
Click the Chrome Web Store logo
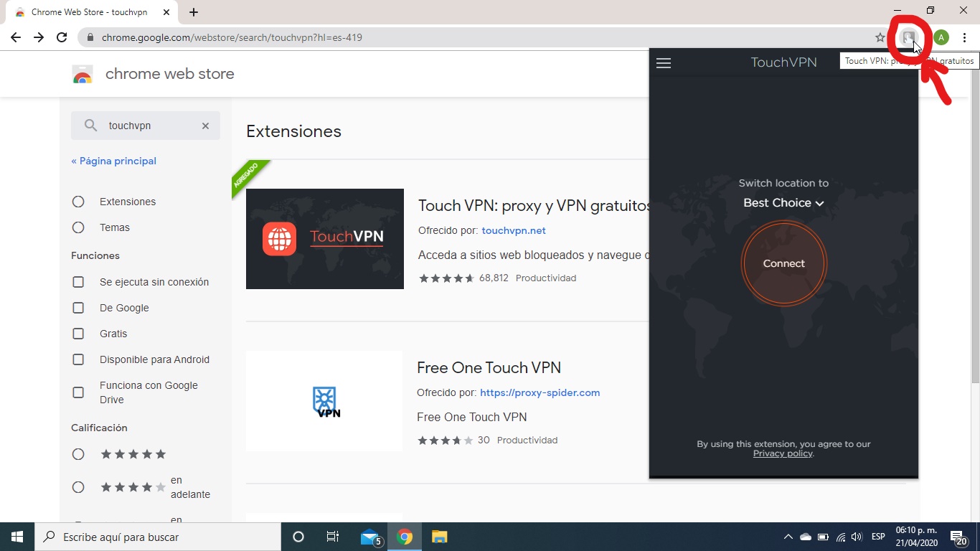[83, 74]
